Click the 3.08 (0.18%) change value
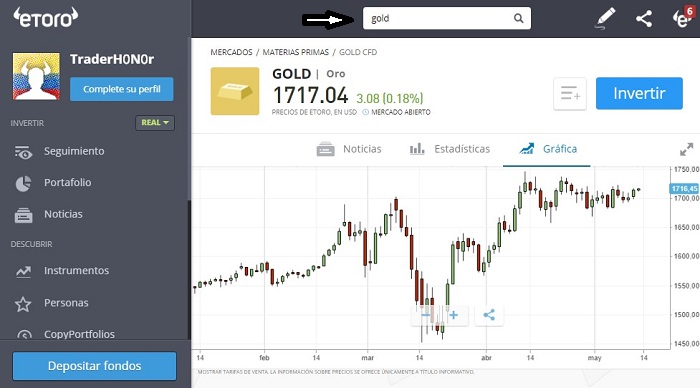This screenshot has height=388, width=700. 389,98
